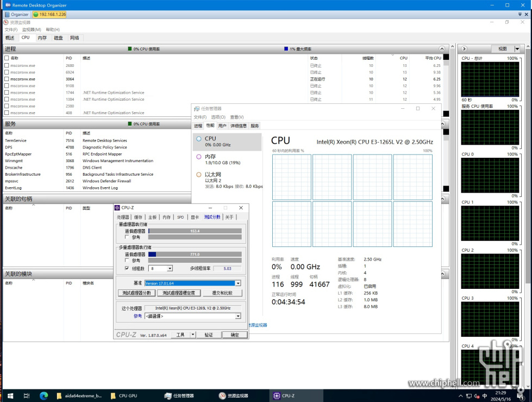Open 选项(O) menu in Task Manager
The height and width of the screenshot is (402, 532).
pos(218,117)
